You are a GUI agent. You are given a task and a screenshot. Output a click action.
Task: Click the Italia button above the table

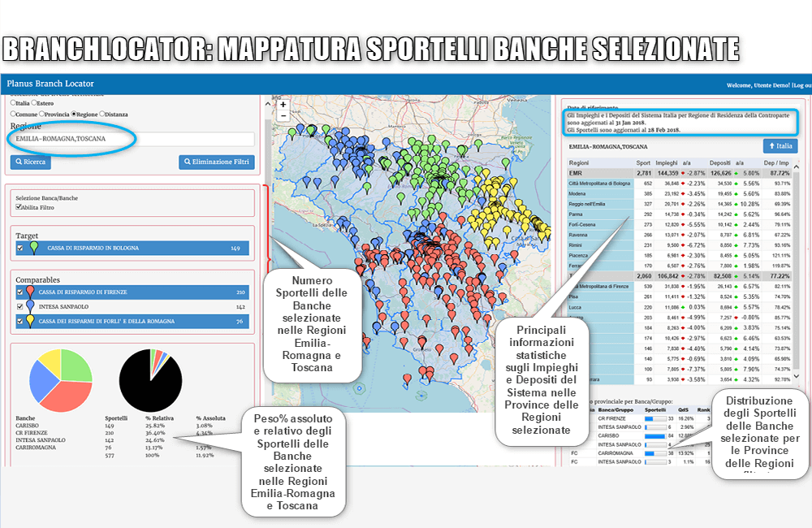pos(780,146)
